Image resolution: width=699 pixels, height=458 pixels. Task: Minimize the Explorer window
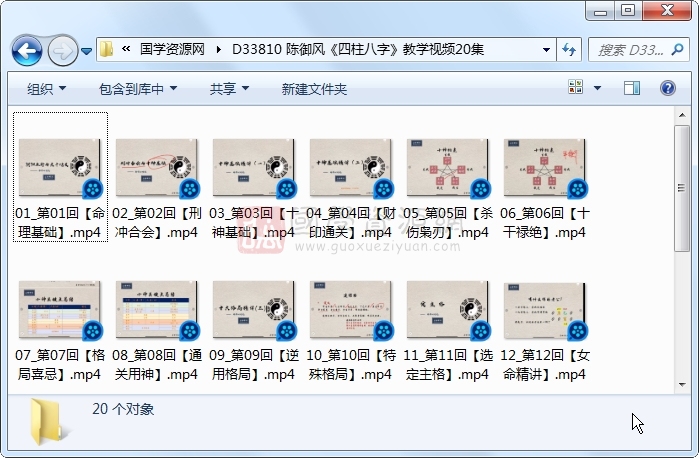(x=600, y=11)
